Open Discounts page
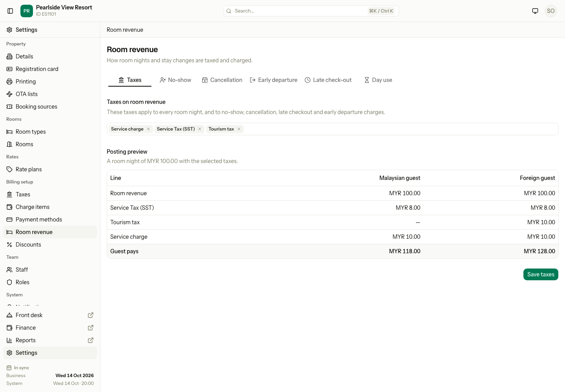This screenshot has width=565, height=392. pyautogui.click(x=50, y=245)
